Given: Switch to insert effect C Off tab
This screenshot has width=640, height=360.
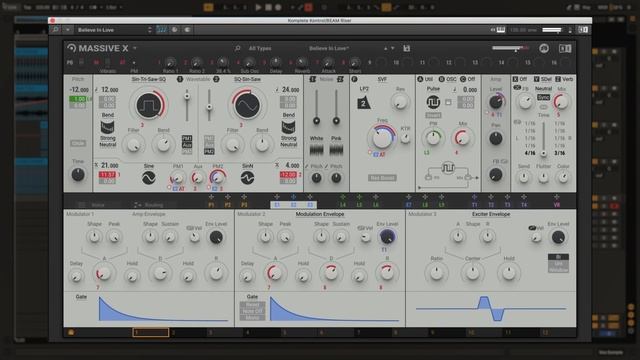Looking at the screenshot, I should pos(468,79).
